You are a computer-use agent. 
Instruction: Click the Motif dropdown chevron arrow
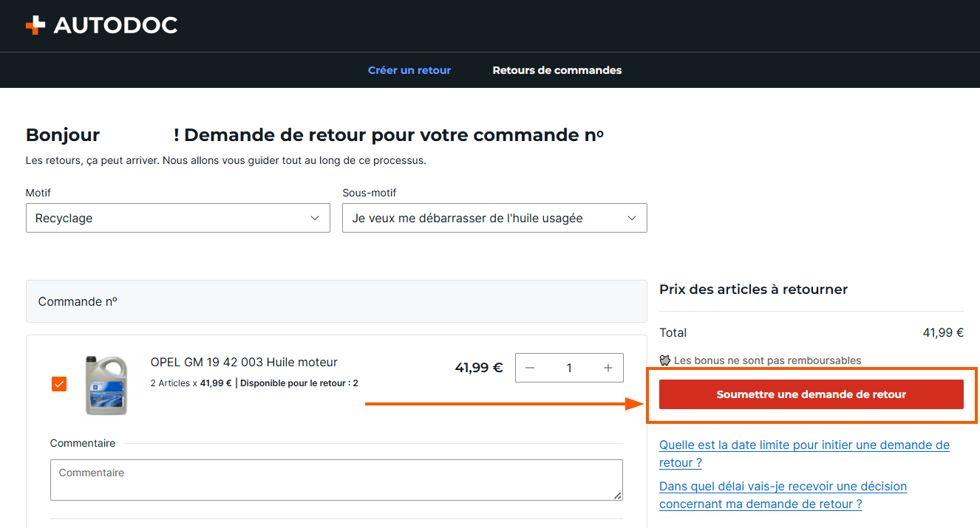(315, 218)
